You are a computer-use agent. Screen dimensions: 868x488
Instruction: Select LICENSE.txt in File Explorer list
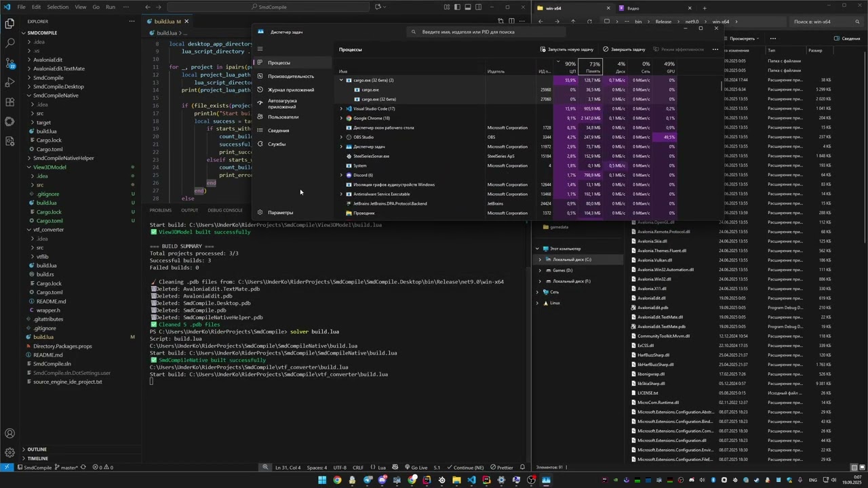(648, 393)
